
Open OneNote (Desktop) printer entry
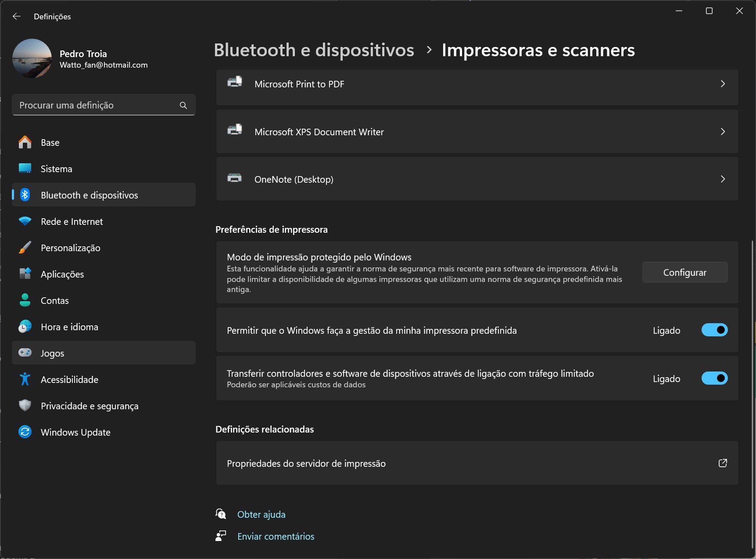click(477, 179)
